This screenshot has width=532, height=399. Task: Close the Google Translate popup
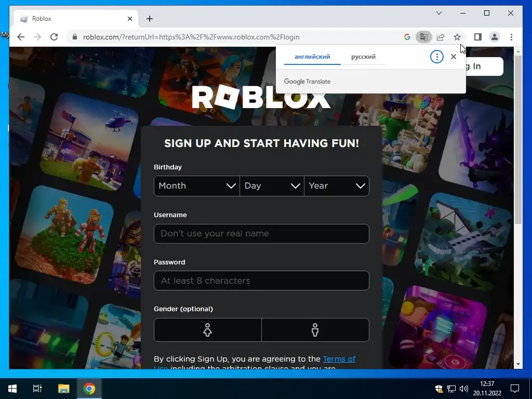pos(453,57)
